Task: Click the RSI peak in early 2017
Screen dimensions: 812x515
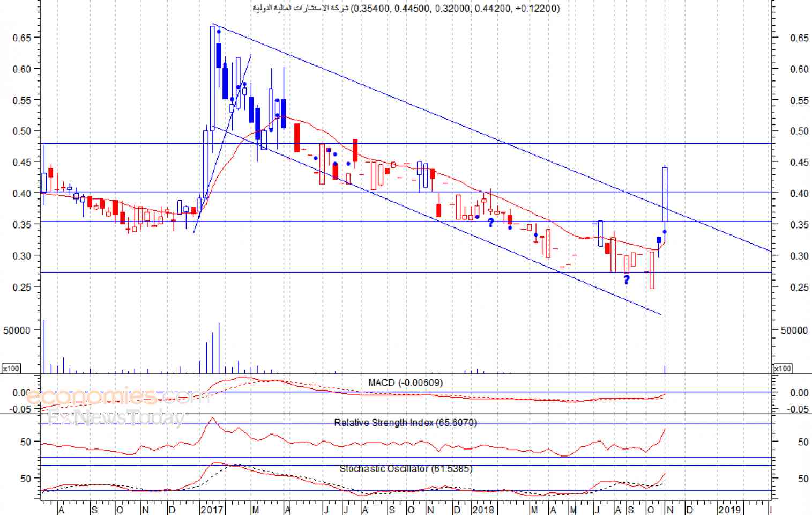Action: click(212, 417)
